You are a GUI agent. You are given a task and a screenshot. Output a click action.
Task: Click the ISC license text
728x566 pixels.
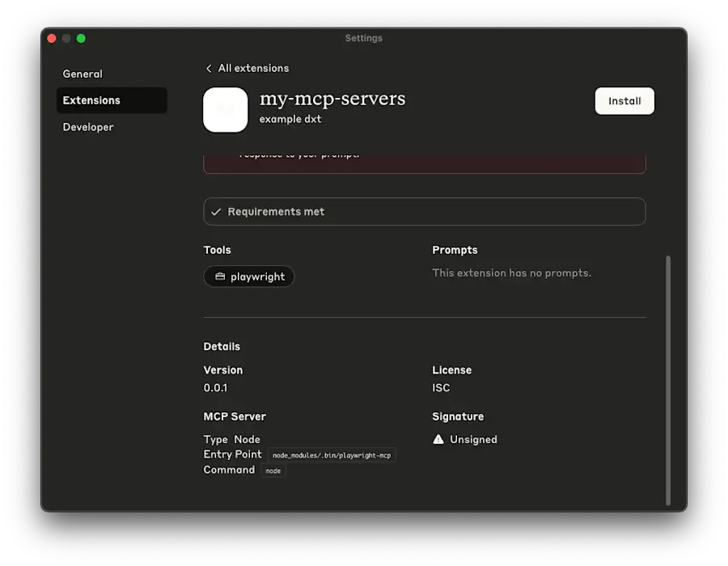click(440, 387)
